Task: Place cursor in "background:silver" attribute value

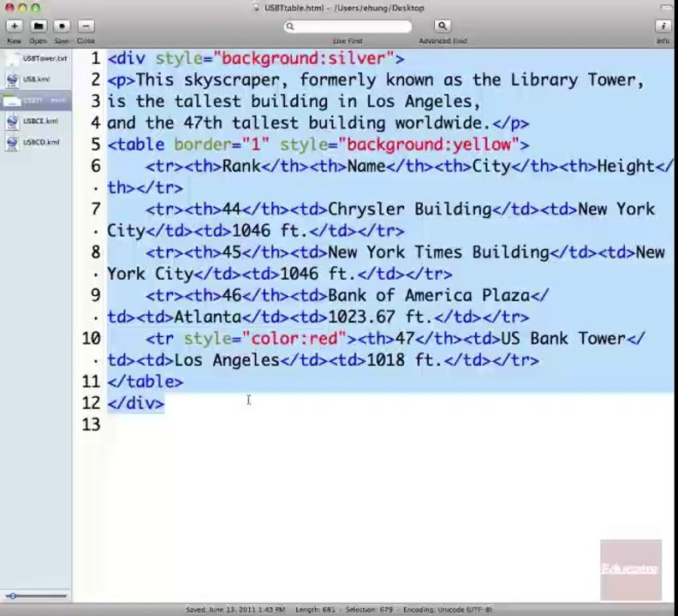Action: click(x=303, y=59)
